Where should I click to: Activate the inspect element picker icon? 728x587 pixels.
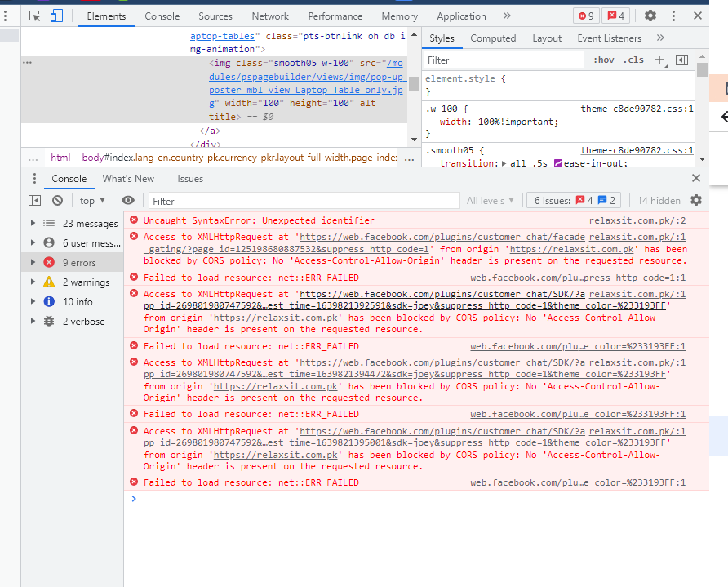(x=34, y=16)
